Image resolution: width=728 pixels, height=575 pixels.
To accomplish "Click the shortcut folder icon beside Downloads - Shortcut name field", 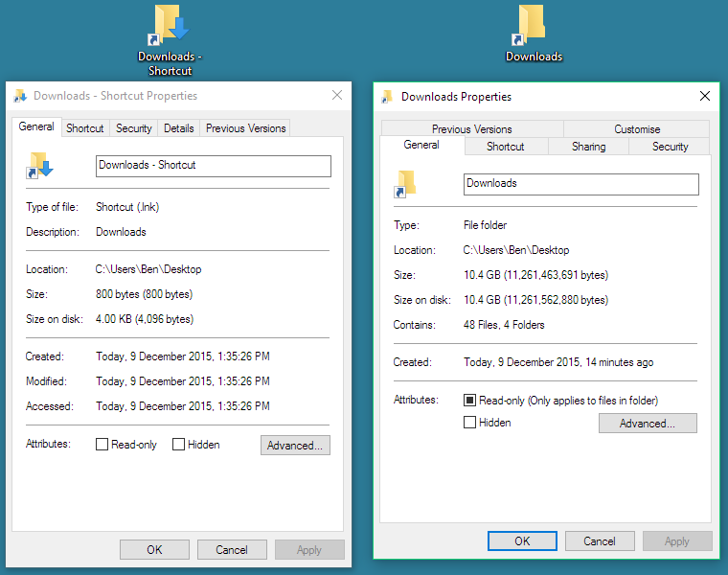I will click(x=39, y=166).
